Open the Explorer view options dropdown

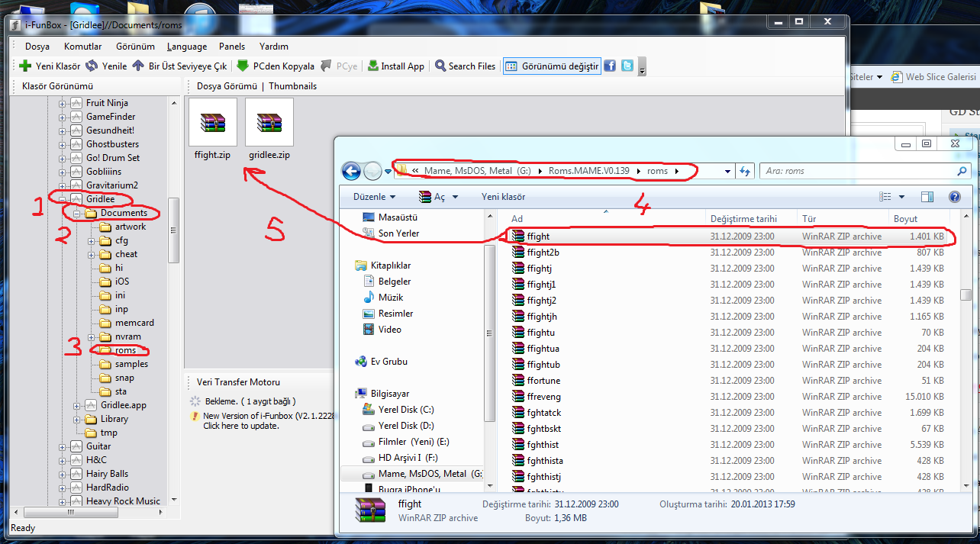[902, 197]
